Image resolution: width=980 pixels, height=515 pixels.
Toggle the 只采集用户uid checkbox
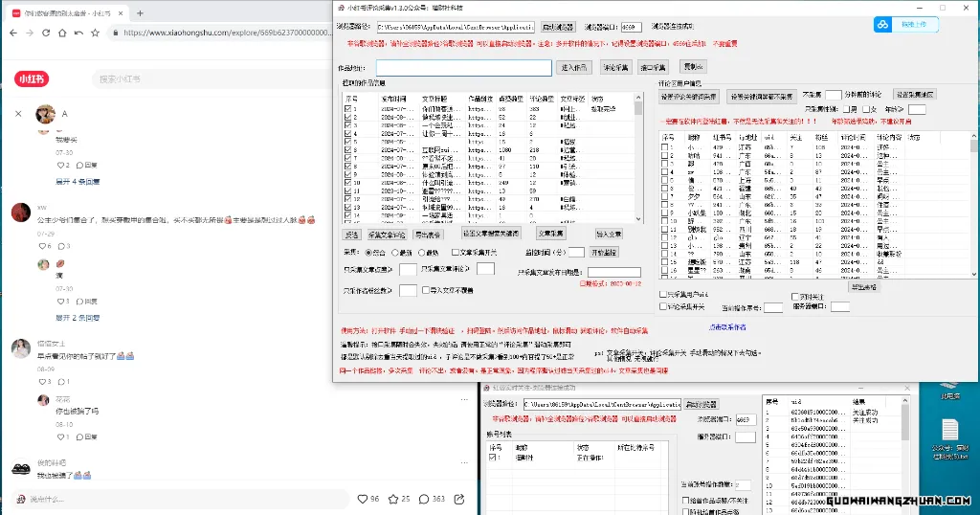tap(662, 294)
